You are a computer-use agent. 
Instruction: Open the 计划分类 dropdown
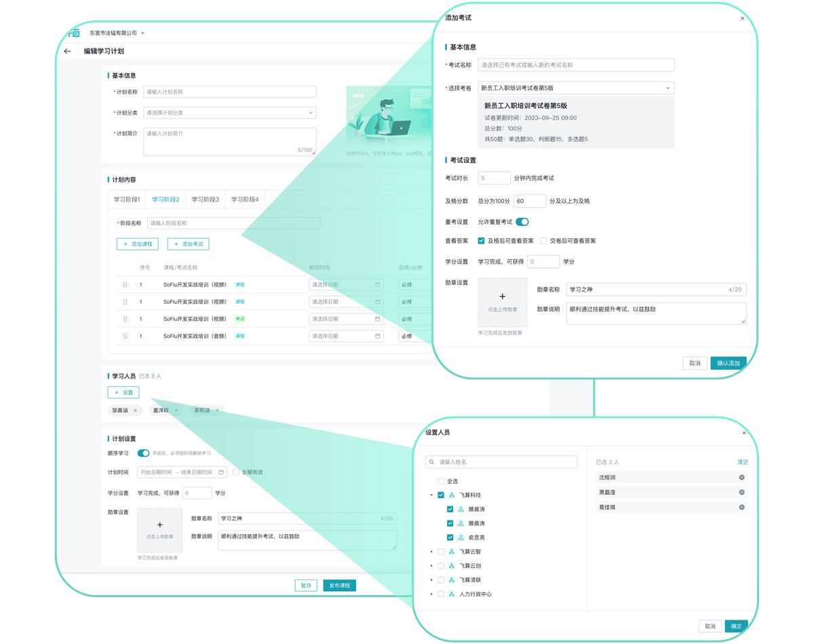pos(229,113)
